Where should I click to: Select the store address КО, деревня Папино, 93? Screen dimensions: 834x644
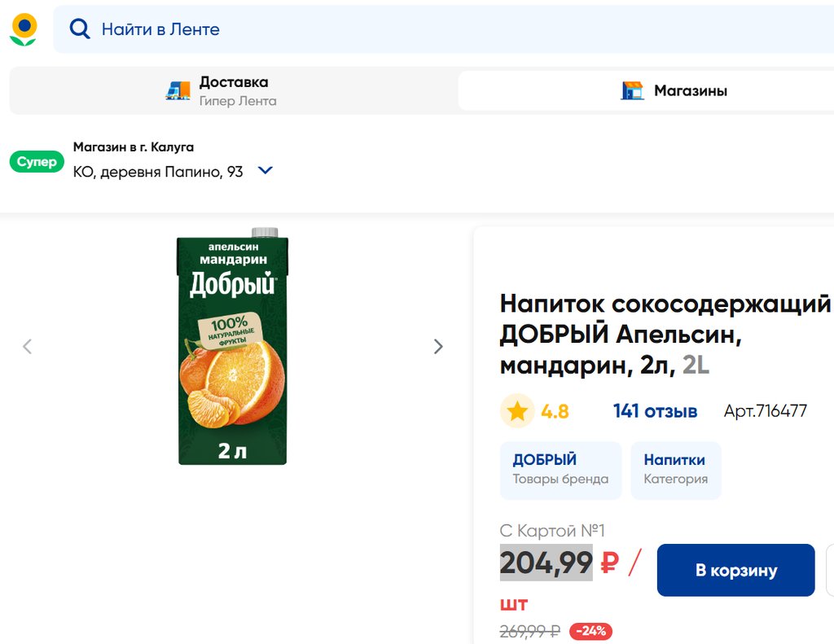(158, 172)
